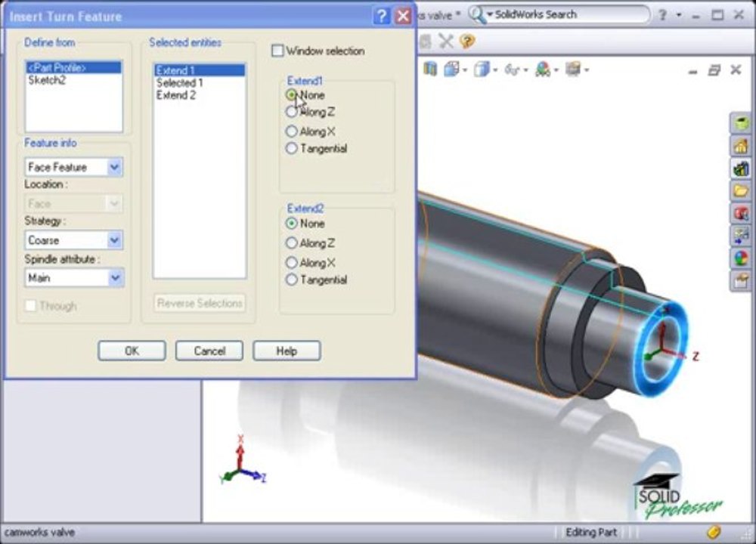Open the green recycle bin task pane tab

pyautogui.click(x=741, y=123)
